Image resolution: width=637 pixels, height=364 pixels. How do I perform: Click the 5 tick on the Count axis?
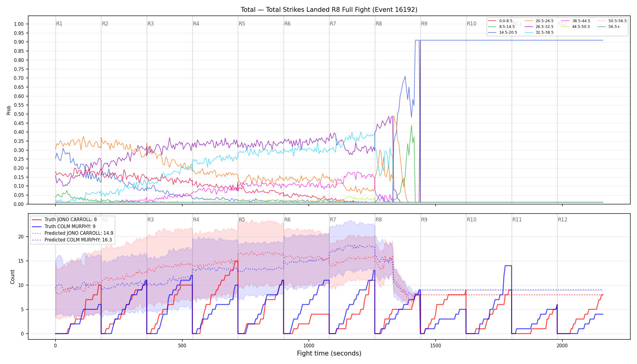click(x=22, y=310)
